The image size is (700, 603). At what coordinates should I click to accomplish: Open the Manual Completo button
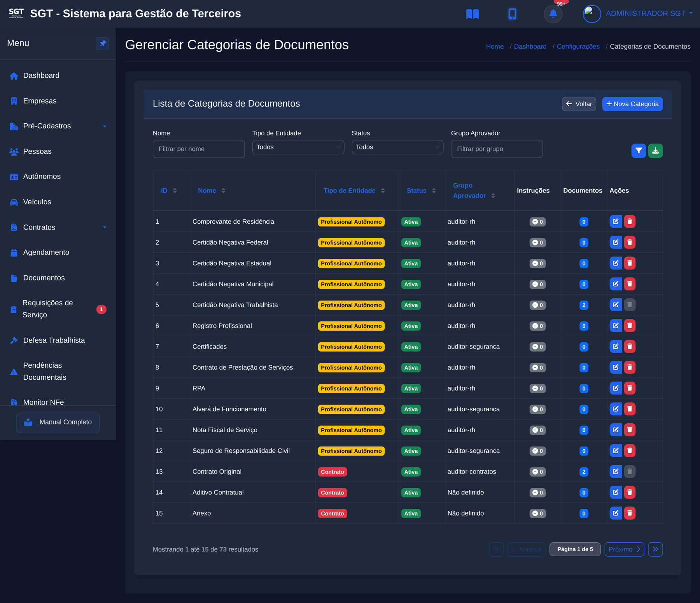58,422
